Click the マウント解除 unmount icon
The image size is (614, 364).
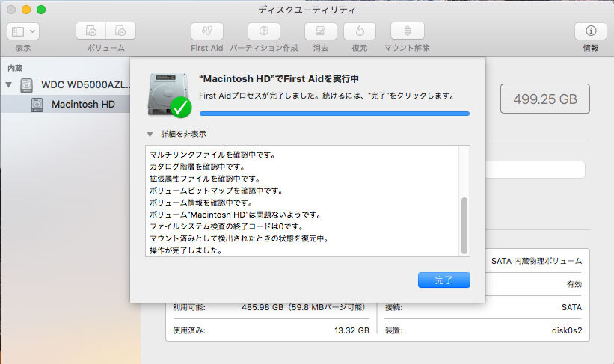click(x=408, y=31)
